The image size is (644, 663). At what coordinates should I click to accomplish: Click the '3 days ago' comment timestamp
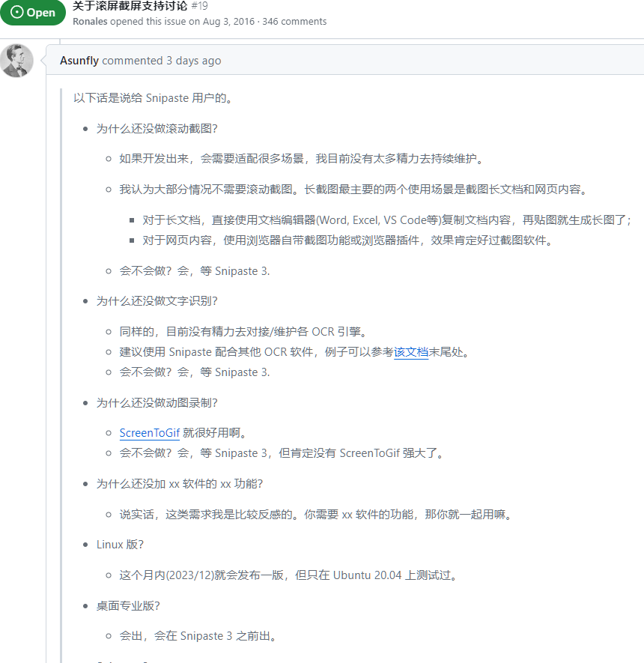[193, 61]
